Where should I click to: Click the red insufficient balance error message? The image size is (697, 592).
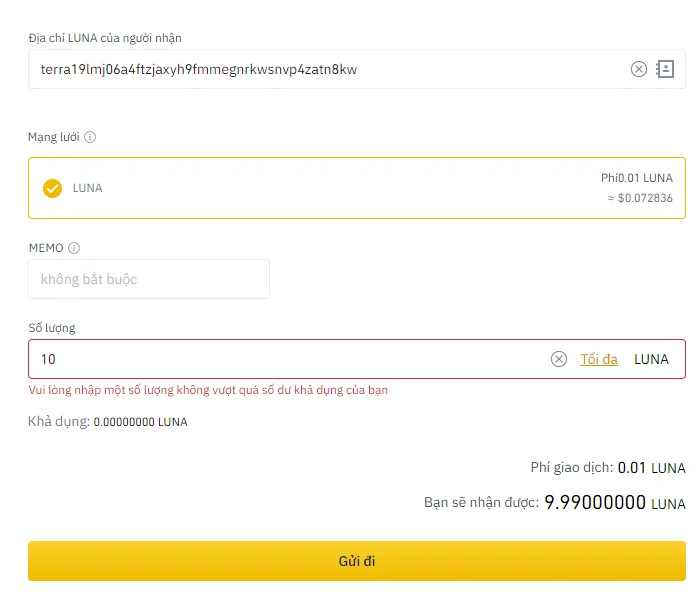pyautogui.click(x=208, y=390)
